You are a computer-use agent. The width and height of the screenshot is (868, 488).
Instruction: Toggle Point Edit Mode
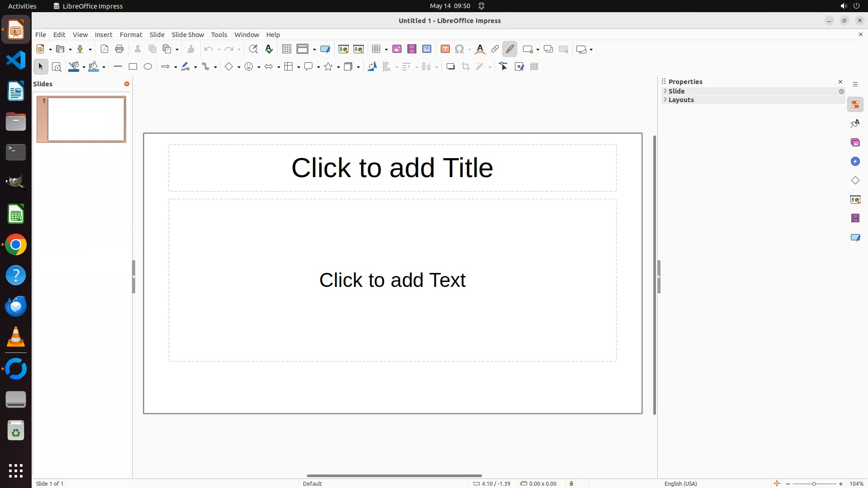point(504,67)
